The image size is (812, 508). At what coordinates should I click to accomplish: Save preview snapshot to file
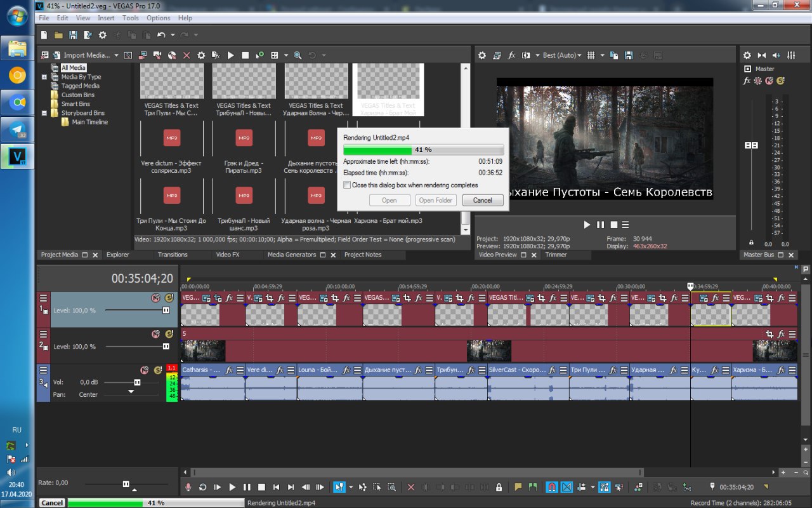(629, 55)
